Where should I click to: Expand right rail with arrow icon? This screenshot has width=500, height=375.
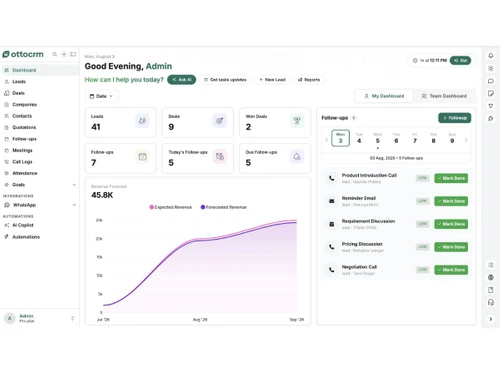(491, 319)
